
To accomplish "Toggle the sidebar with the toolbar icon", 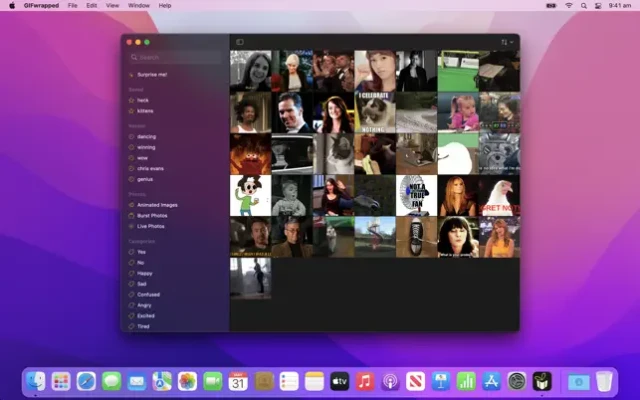I will click(240, 42).
